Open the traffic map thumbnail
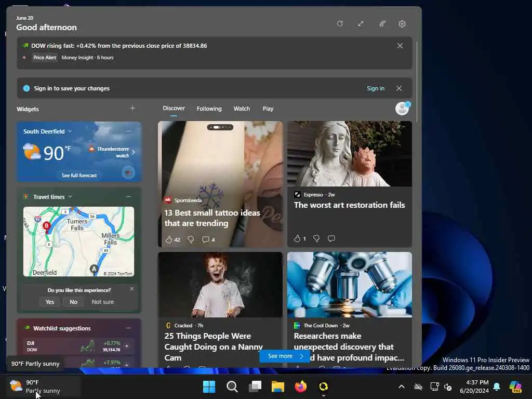This screenshot has width=532, height=399. tap(79, 242)
